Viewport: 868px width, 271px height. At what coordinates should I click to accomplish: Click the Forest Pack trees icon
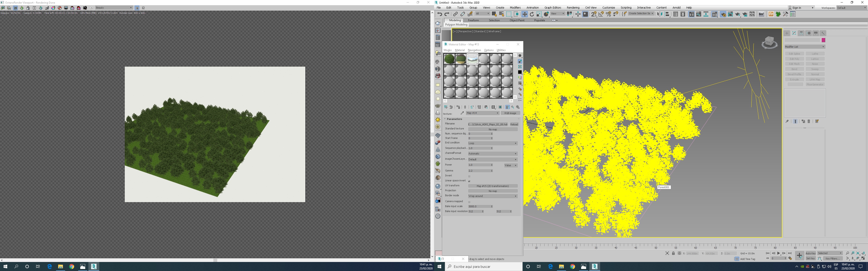tap(778, 14)
